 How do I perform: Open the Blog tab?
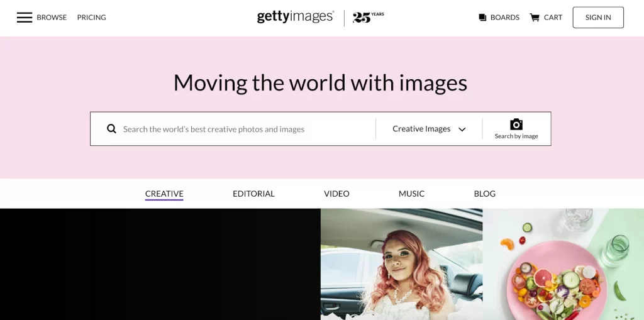click(x=485, y=194)
